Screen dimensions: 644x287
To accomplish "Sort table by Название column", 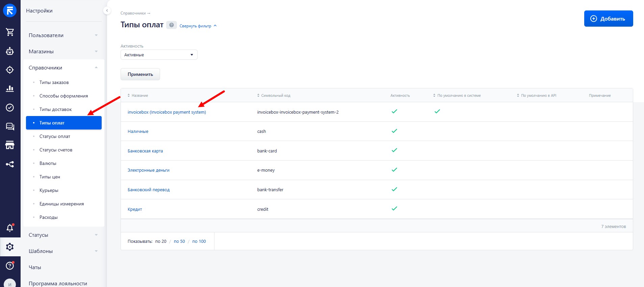I will pyautogui.click(x=138, y=95).
